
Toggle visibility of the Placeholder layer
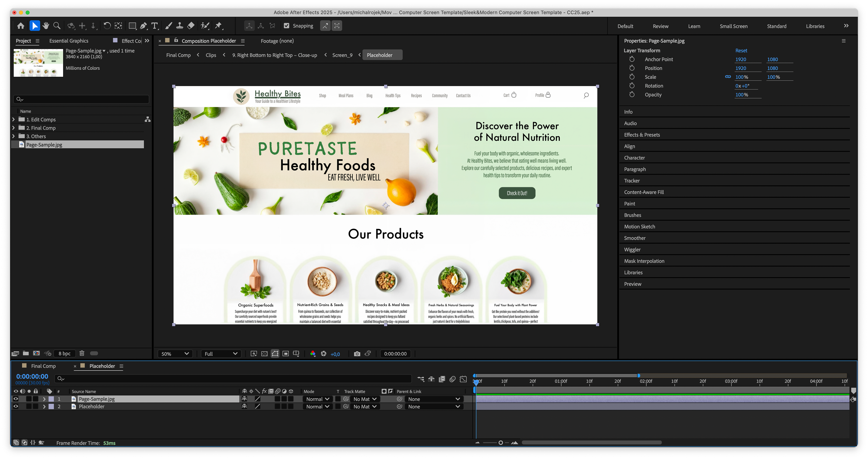click(16, 406)
